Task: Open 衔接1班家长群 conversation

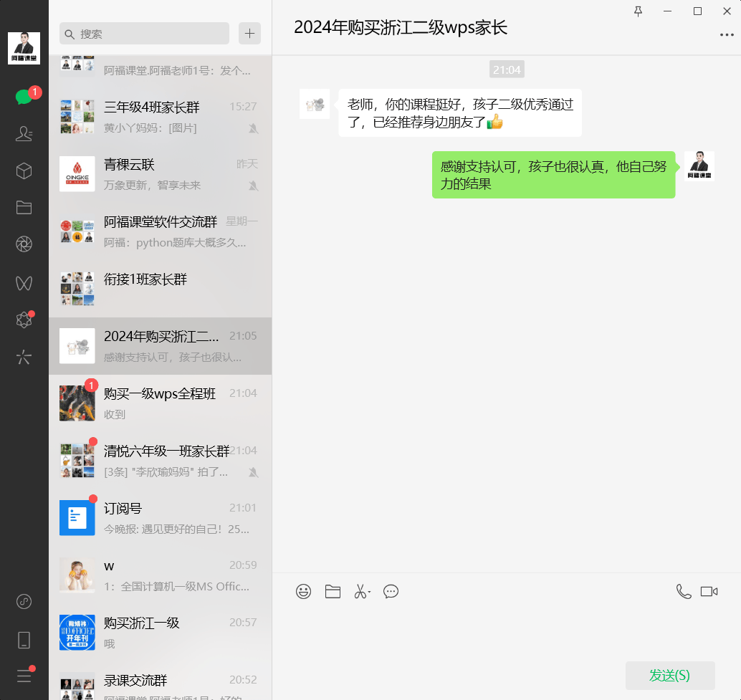Action: (161, 289)
